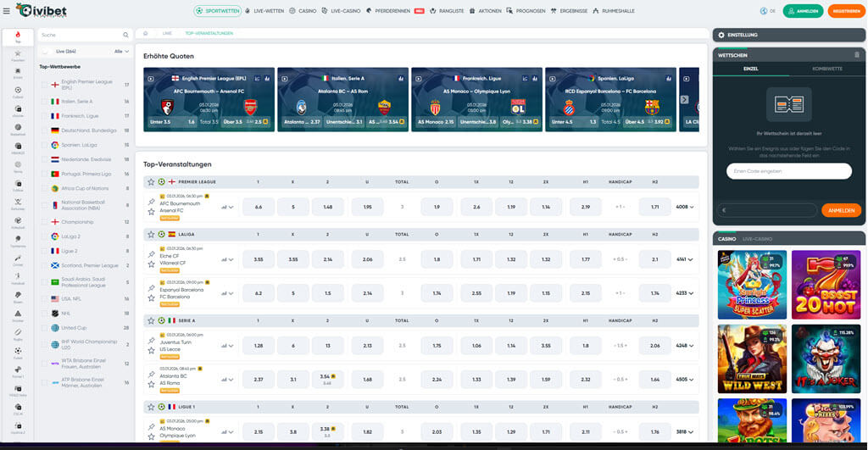Favorite the Serie A section star
This screenshot has width=868, height=450.
click(x=151, y=320)
